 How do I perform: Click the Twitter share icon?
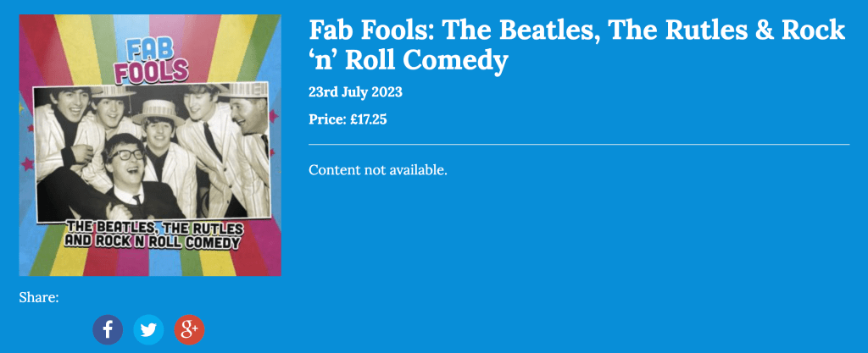(148, 329)
